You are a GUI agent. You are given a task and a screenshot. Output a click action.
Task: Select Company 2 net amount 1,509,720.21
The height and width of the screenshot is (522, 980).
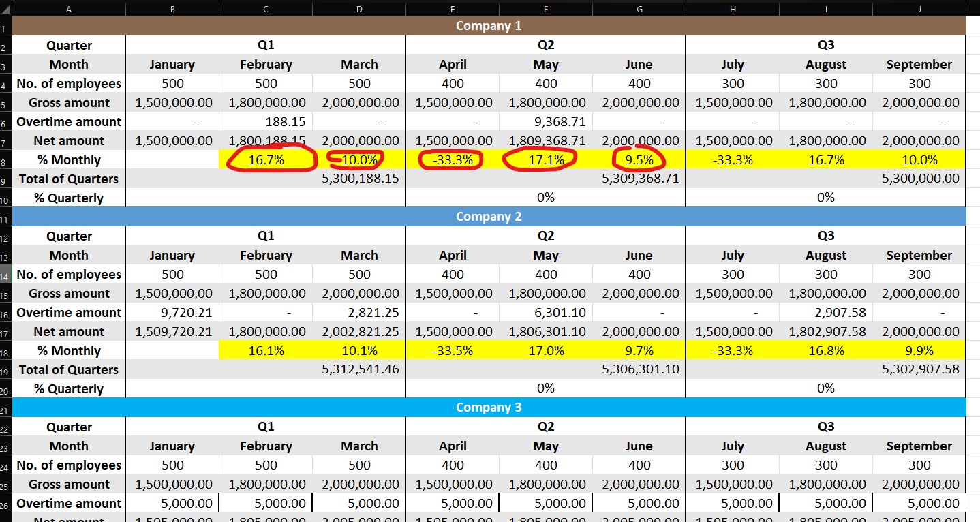coord(172,332)
